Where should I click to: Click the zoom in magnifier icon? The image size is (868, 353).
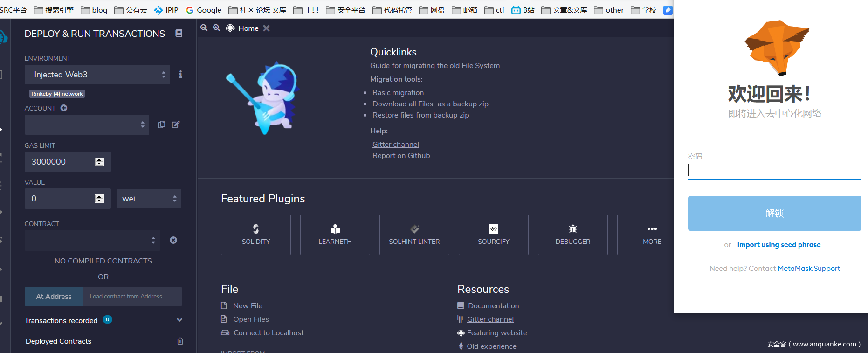pos(216,28)
